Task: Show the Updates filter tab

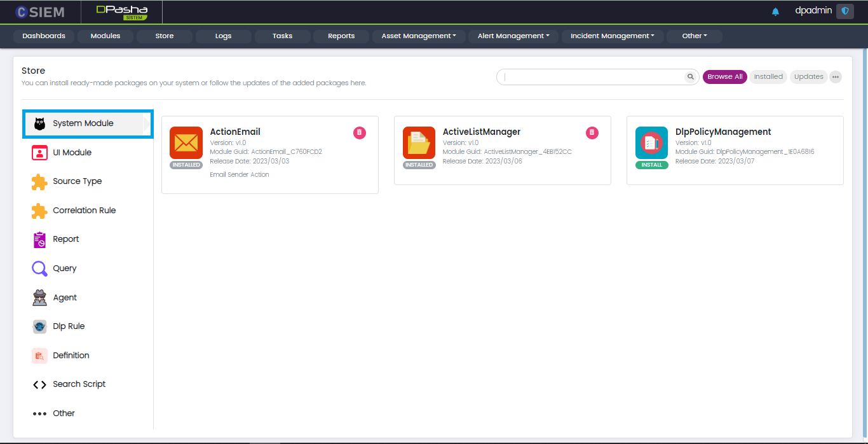Action: click(808, 77)
